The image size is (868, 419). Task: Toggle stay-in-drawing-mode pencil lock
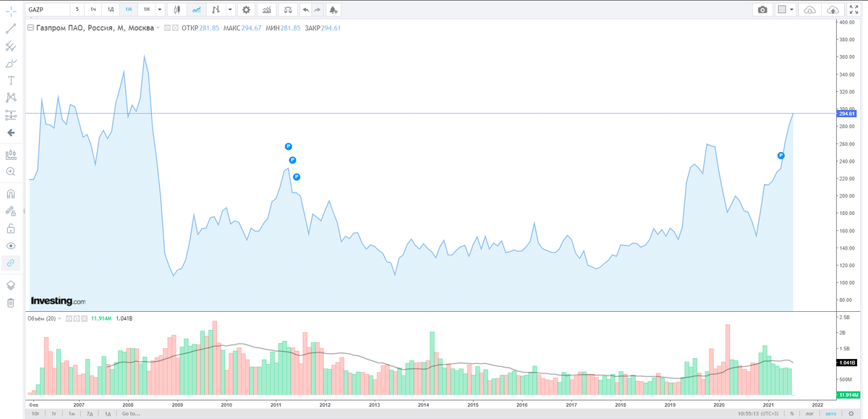11,211
